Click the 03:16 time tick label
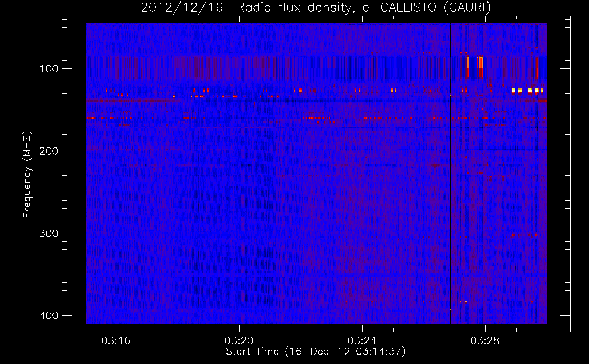The width and height of the screenshot is (589, 364). [x=116, y=341]
